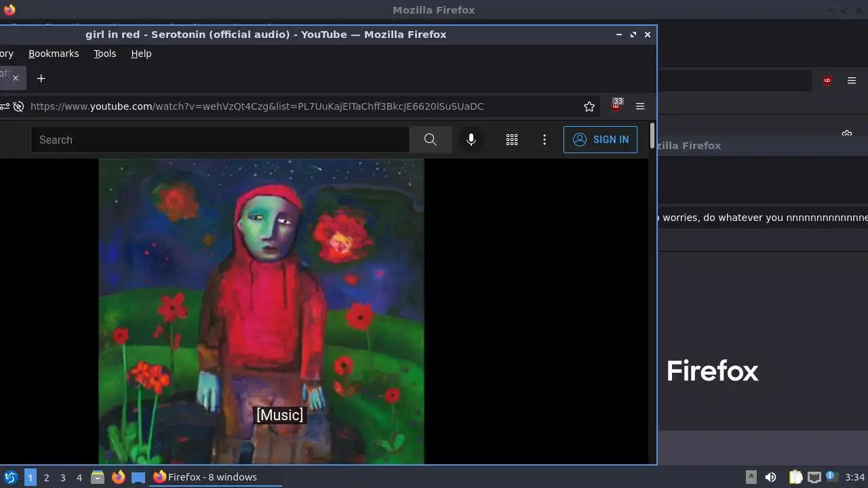Screen dimensions: 868x488
Task: Open uBlock Origin badge showing 33
Action: 616,105
